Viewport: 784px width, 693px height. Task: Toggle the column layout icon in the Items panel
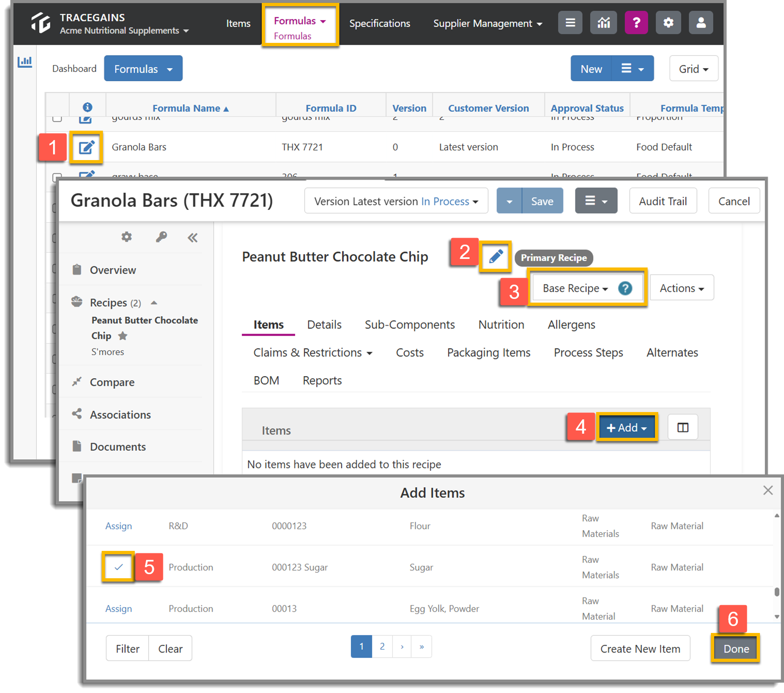[683, 428]
